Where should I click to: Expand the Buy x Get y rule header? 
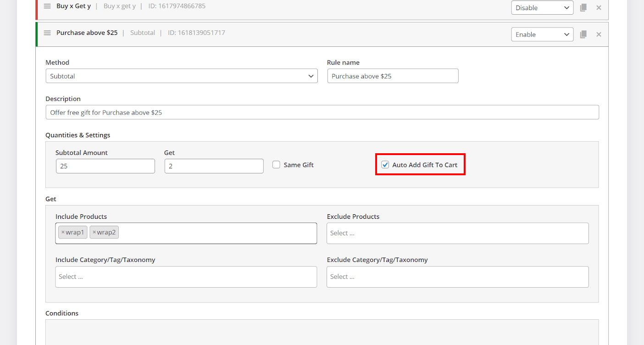(321, 6)
